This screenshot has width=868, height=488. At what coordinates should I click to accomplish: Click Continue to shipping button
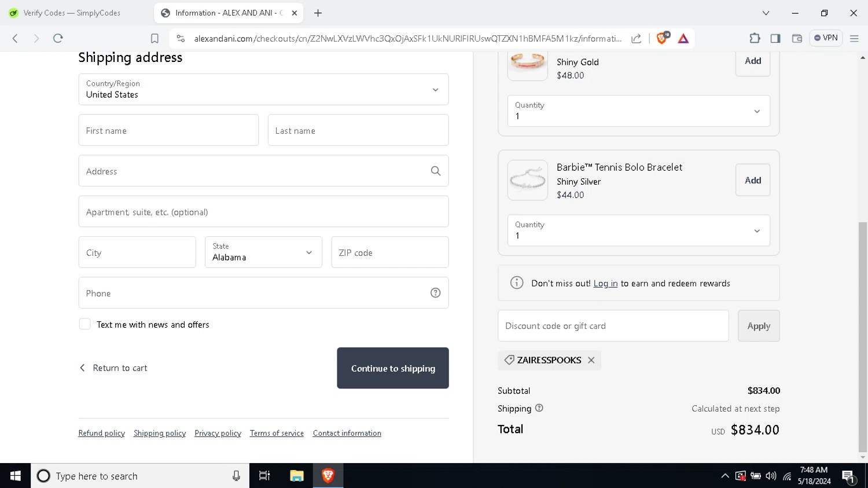click(393, 368)
